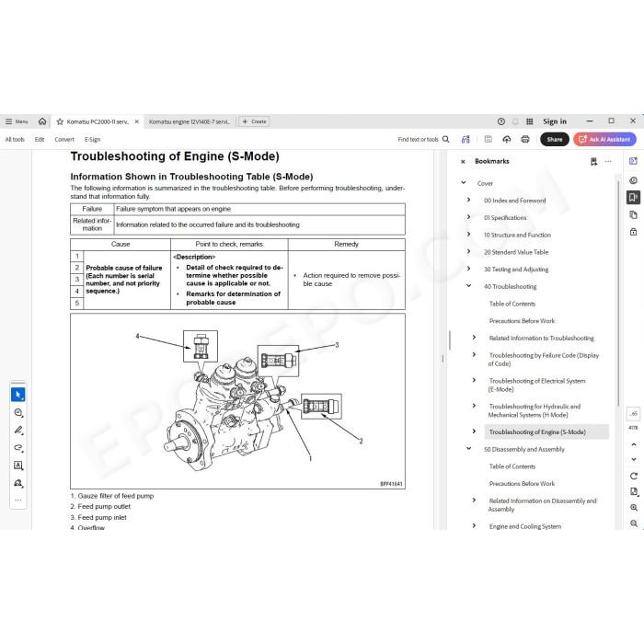Screen dimensions: 644x644
Task: Switch to Komatsu engine 12V140E-7 tab
Action: click(x=190, y=121)
